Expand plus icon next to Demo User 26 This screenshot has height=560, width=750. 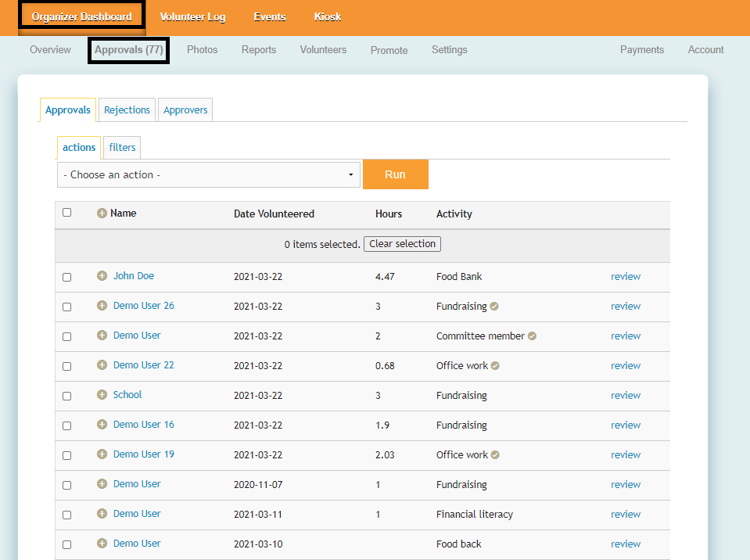(102, 306)
